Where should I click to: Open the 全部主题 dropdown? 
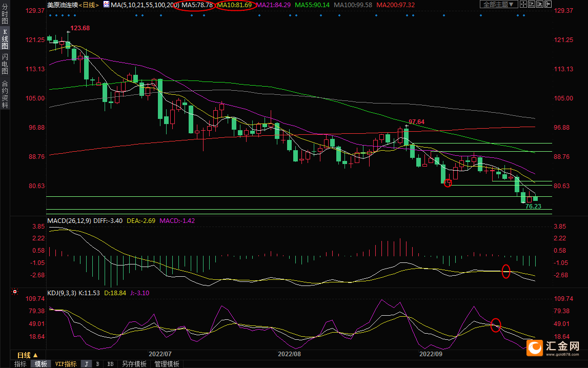(x=498, y=5)
